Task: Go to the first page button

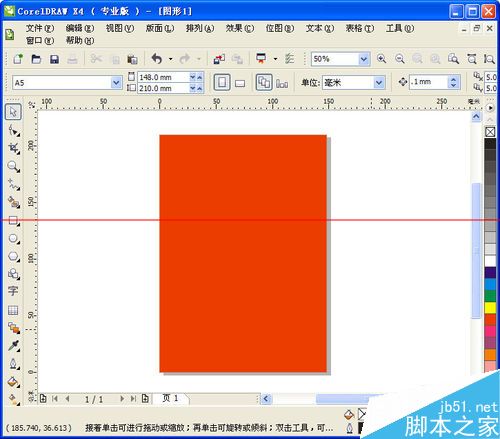Action: click(55, 399)
